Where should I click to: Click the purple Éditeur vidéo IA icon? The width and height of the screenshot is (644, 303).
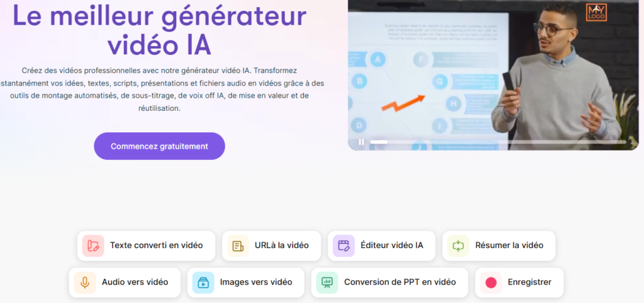click(x=343, y=246)
